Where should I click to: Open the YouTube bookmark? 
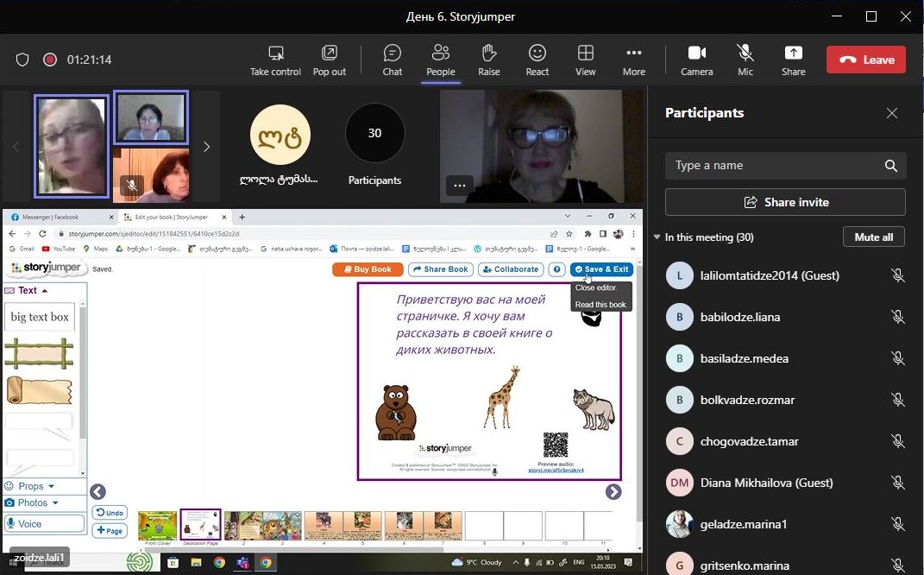pos(59,249)
